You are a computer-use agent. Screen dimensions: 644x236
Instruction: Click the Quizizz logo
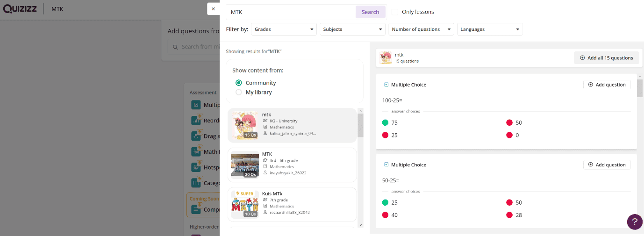20,9
